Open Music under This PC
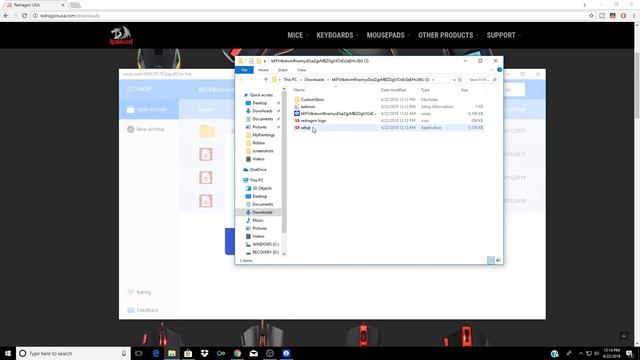640x360 pixels. [x=258, y=220]
